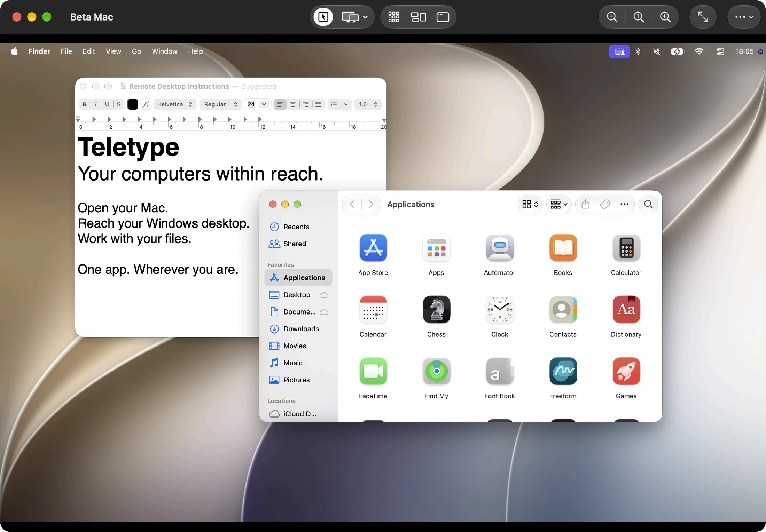Zoom in the remote screen

[x=665, y=17]
